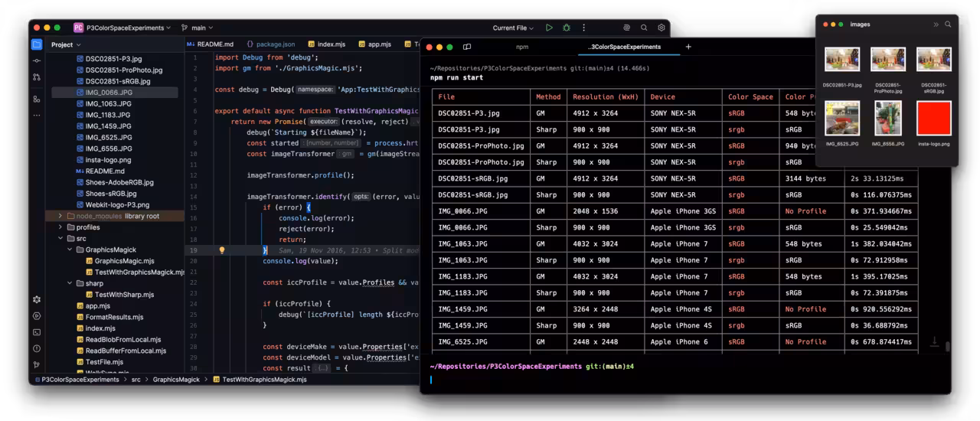Expand the folded code block on line 30
The width and height of the screenshot is (980, 421).
tap(324, 368)
